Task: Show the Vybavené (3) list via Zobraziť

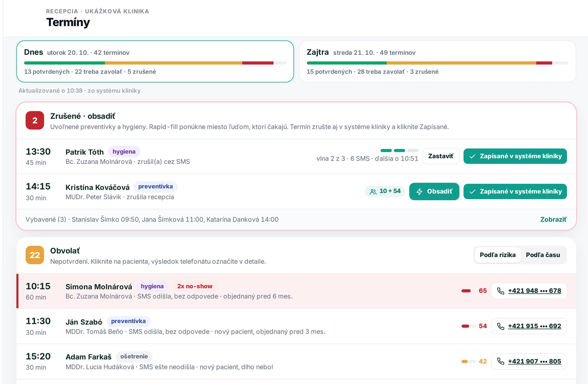Action: 553,219
